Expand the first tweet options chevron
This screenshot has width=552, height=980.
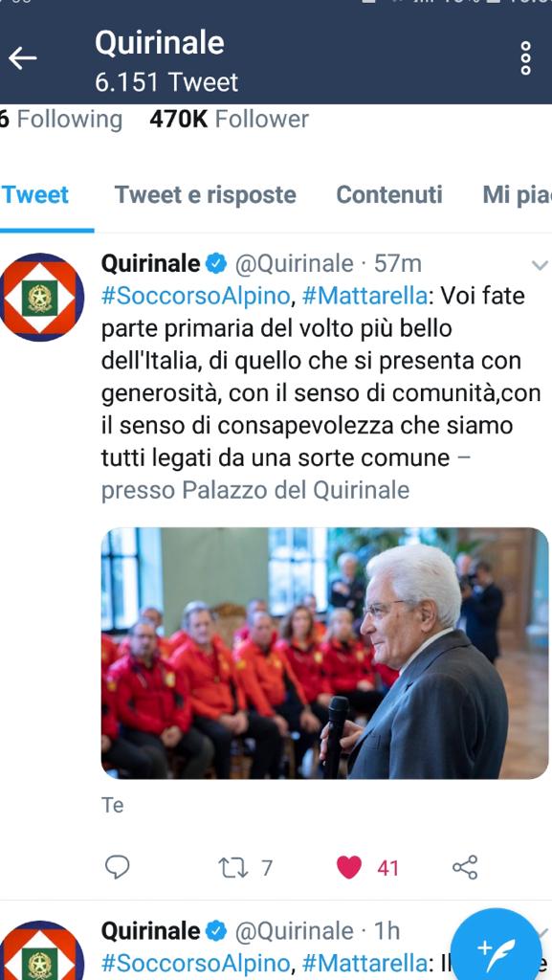pos(539,265)
